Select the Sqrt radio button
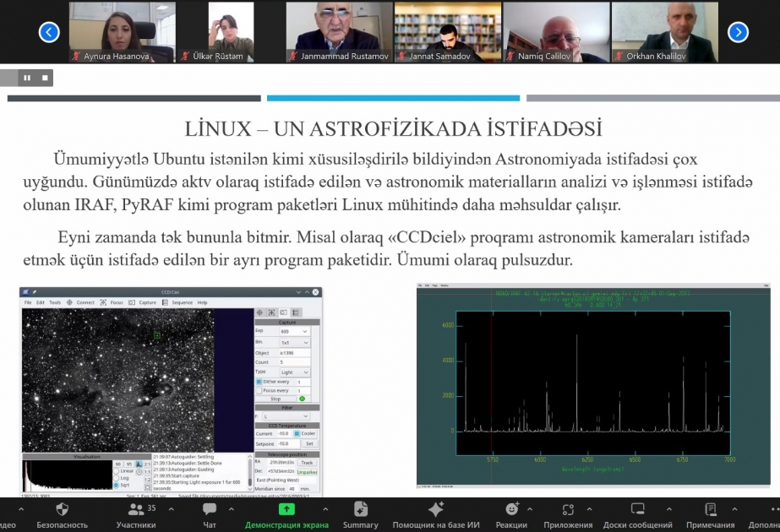Image resolution: width=780 pixels, height=532 pixels. [117, 485]
